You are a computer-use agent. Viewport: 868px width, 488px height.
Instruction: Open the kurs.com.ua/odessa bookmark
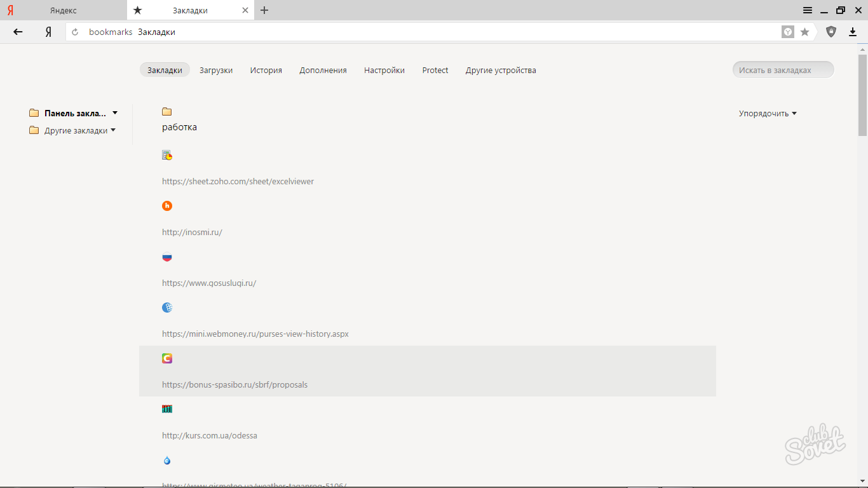[x=210, y=435]
